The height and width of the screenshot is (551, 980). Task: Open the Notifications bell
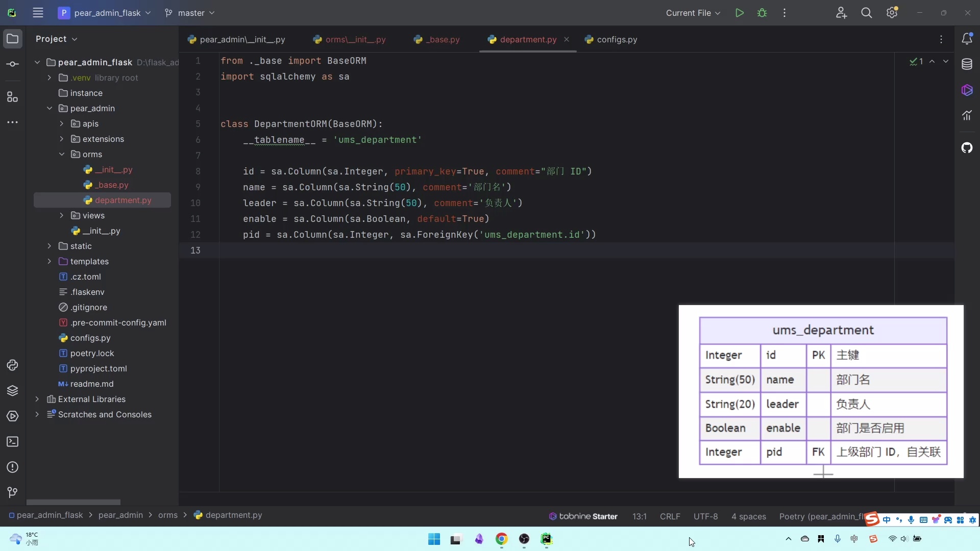click(x=967, y=39)
